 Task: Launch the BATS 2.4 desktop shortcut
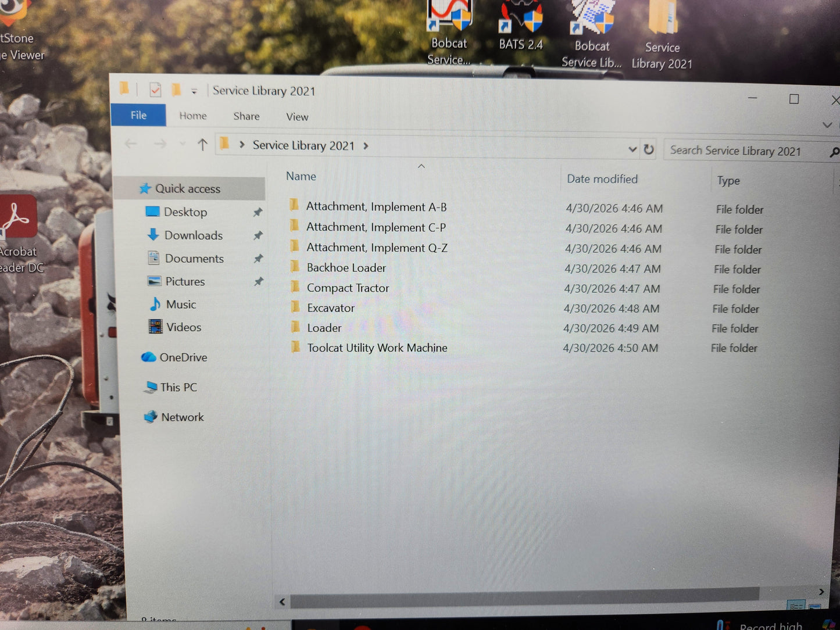[x=520, y=26]
